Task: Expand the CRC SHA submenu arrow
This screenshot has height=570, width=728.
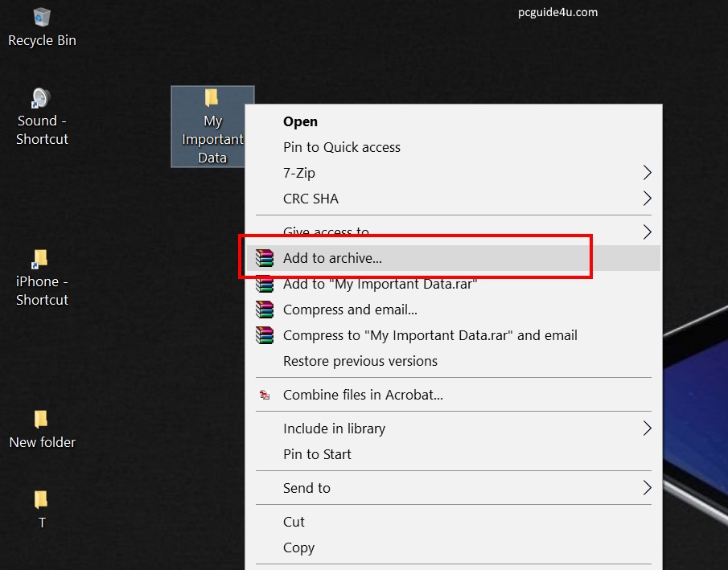Action: pos(647,199)
